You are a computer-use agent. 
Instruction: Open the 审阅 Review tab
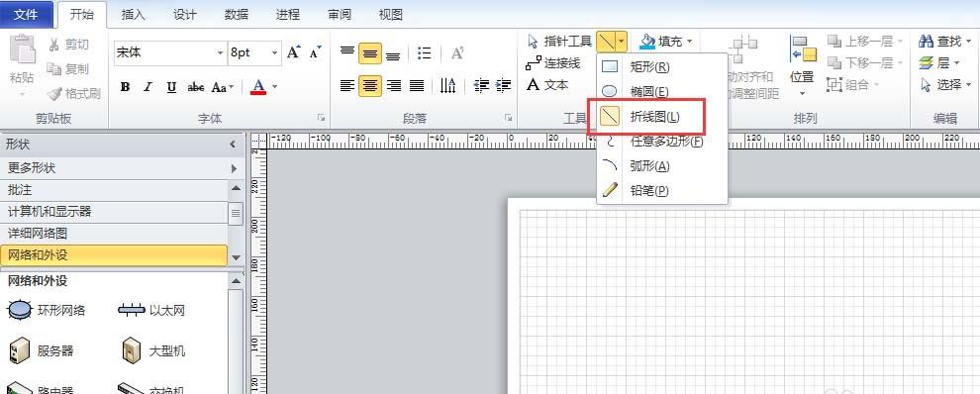coord(340,15)
